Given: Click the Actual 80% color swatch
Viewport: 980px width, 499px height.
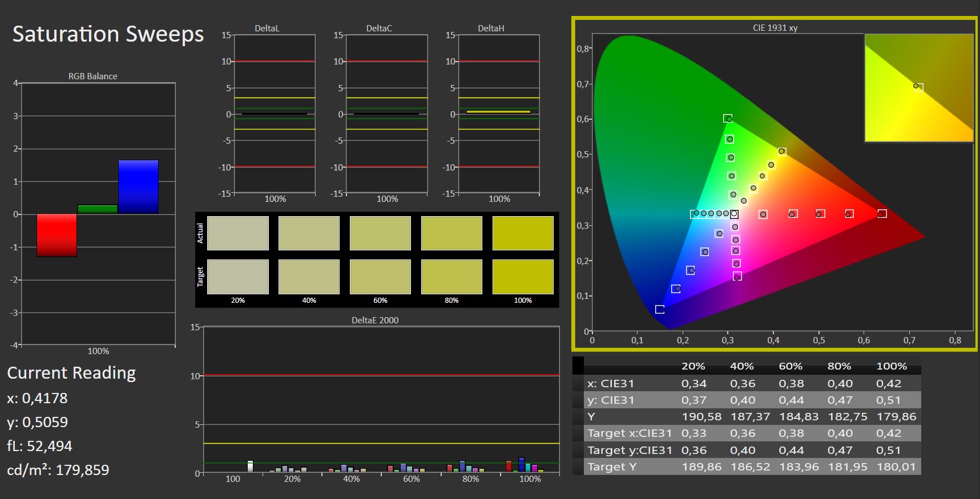Looking at the screenshot, I should coord(451,233).
